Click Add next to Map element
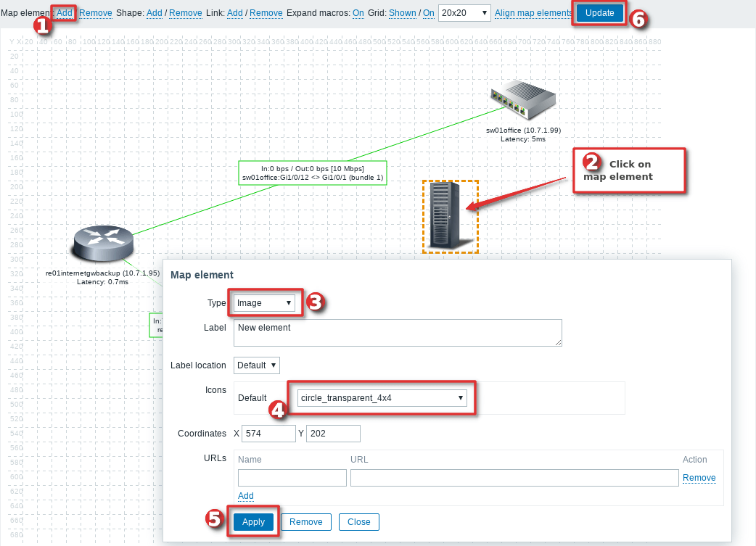Image resolution: width=756 pixels, height=546 pixels. [x=65, y=13]
